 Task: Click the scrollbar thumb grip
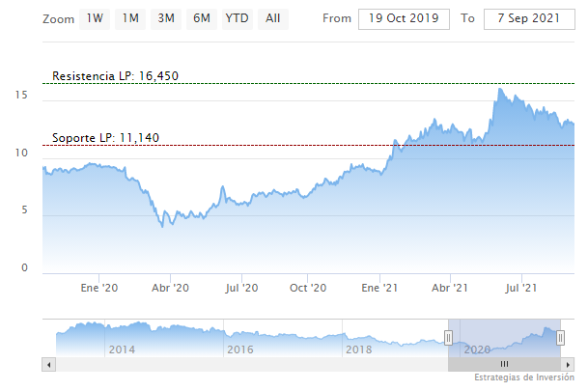point(503,363)
